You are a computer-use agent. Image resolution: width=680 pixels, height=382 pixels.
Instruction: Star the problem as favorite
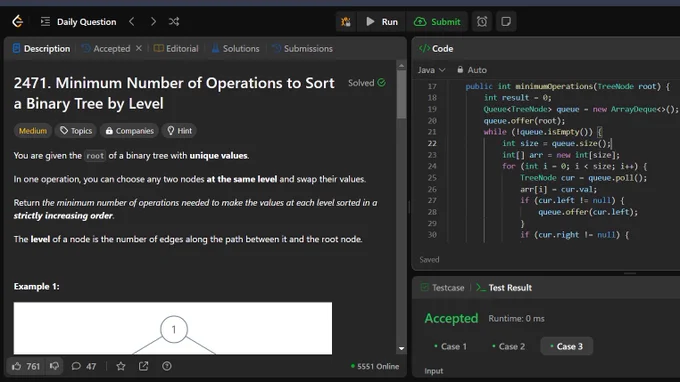click(121, 366)
